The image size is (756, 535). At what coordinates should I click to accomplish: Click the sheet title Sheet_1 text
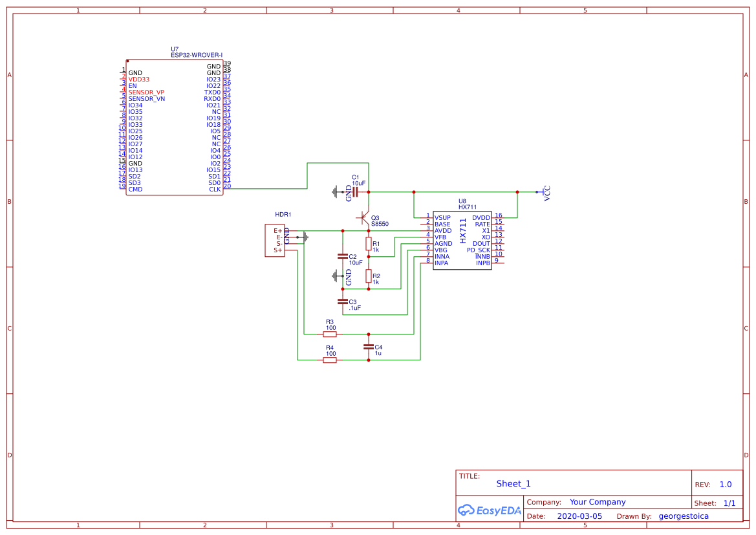click(512, 483)
